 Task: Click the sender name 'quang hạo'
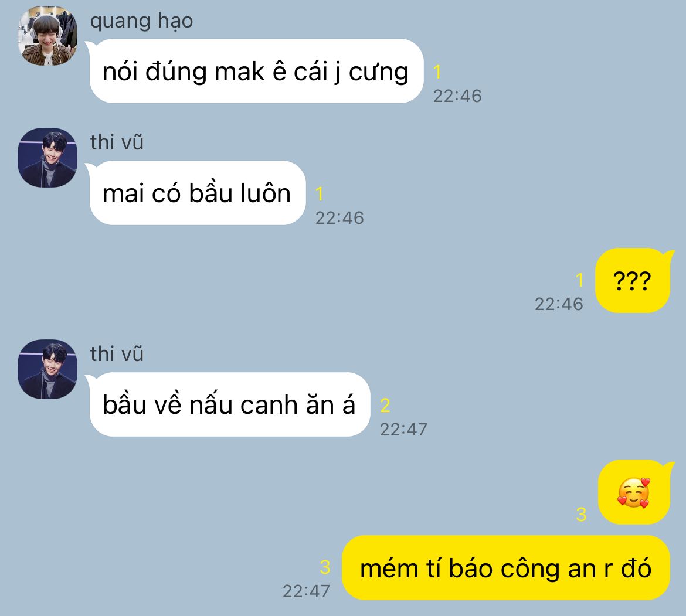[141, 21]
